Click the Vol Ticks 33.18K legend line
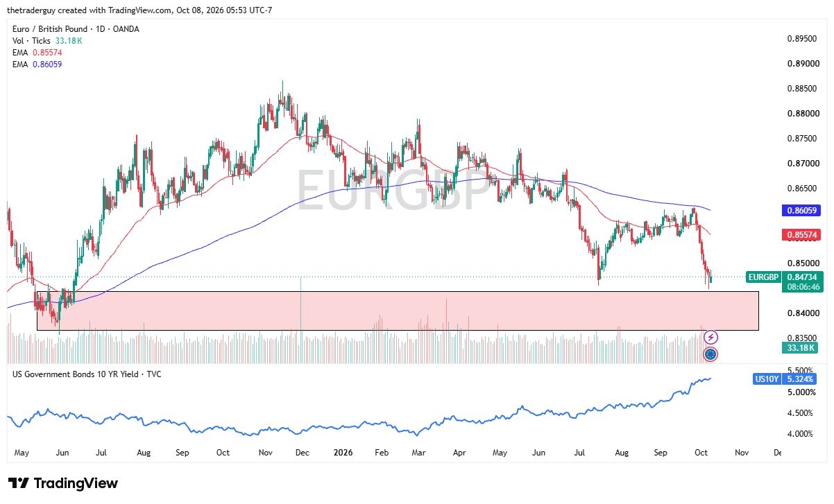 pos(48,40)
